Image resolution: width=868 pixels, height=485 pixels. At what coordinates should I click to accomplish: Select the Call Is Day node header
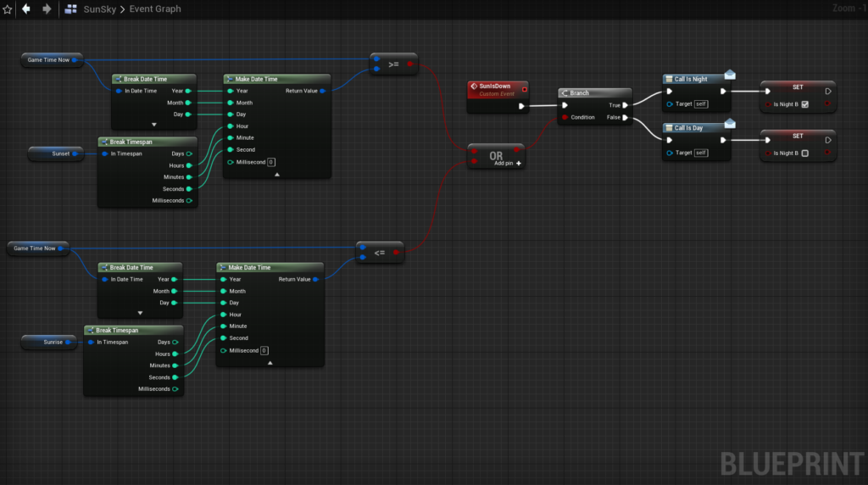tap(695, 128)
